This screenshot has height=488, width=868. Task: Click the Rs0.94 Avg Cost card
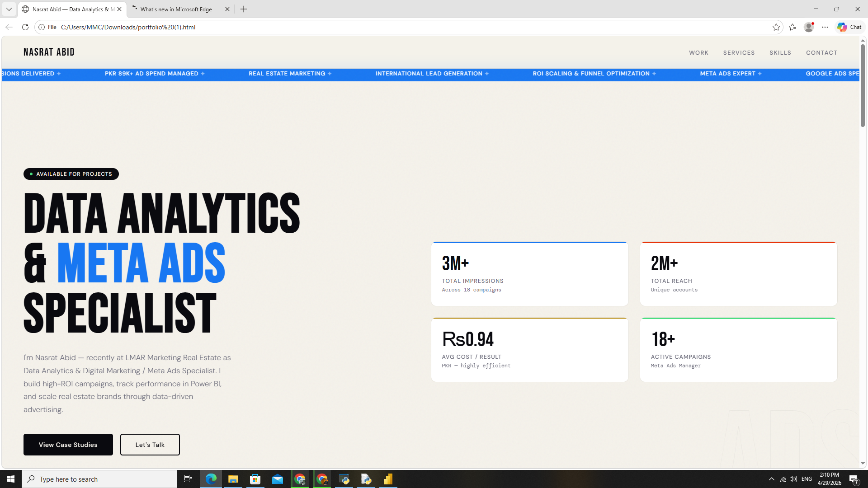click(x=529, y=350)
